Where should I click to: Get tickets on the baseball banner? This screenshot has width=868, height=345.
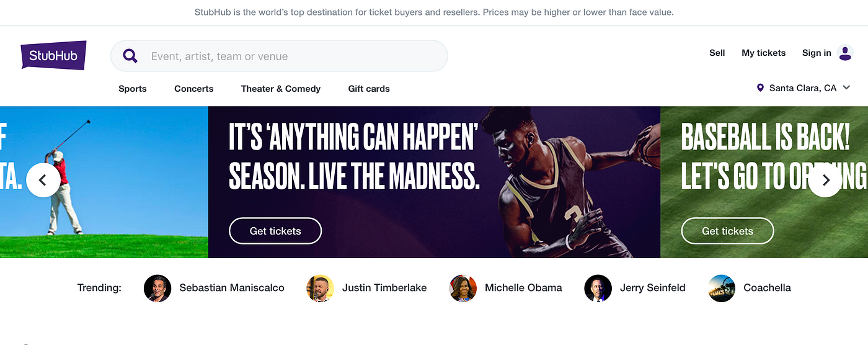(x=727, y=231)
